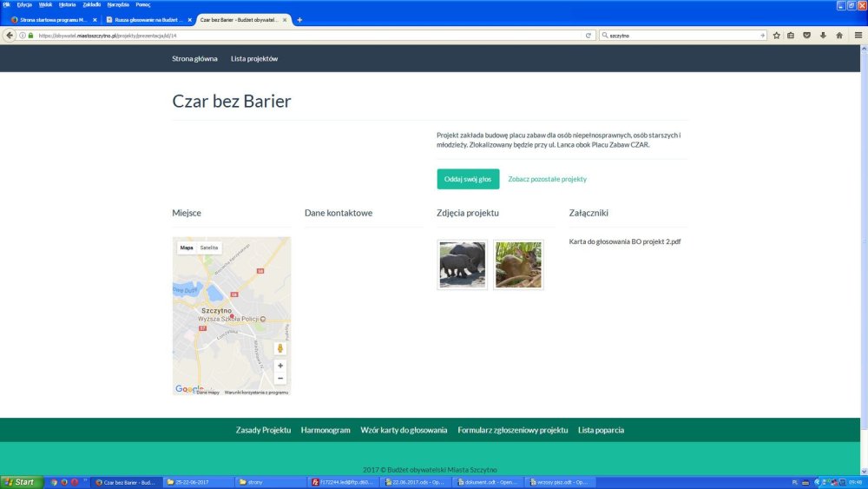This screenshot has height=489, width=868.
Task: Select the Mapa map view
Action: pos(187,248)
